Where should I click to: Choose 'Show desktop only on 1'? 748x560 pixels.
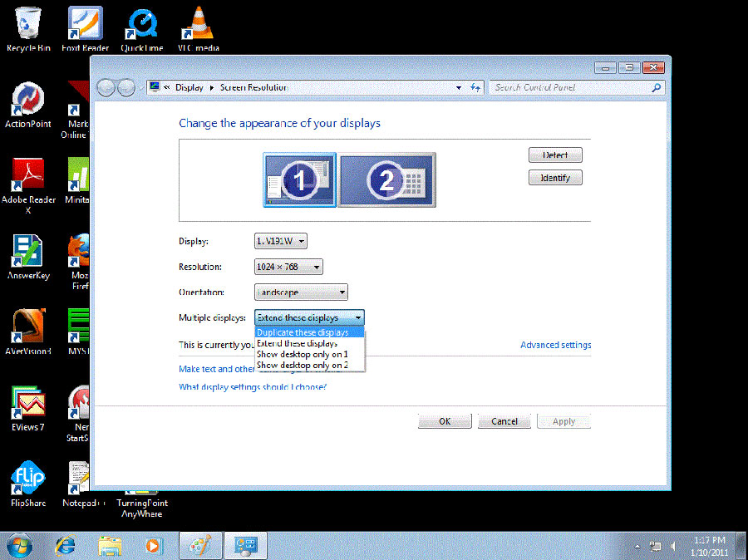click(x=302, y=354)
